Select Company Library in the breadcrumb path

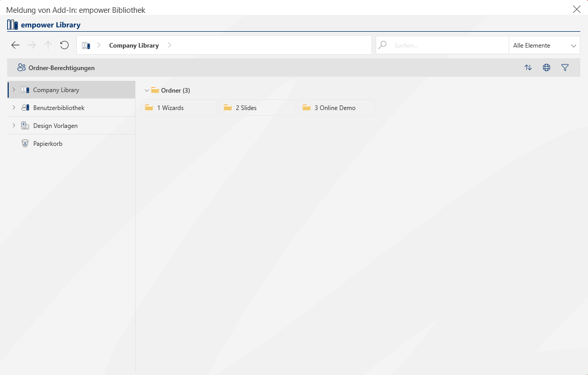coord(134,46)
